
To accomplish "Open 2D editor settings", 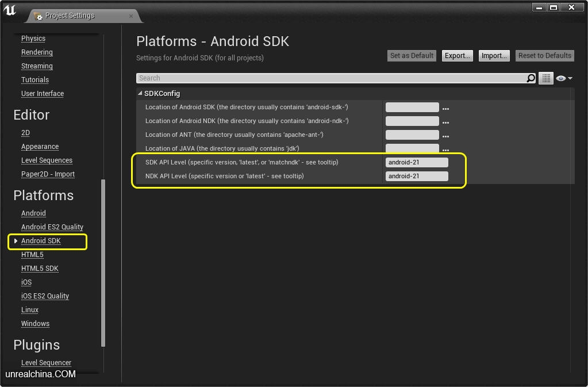I will [25, 133].
